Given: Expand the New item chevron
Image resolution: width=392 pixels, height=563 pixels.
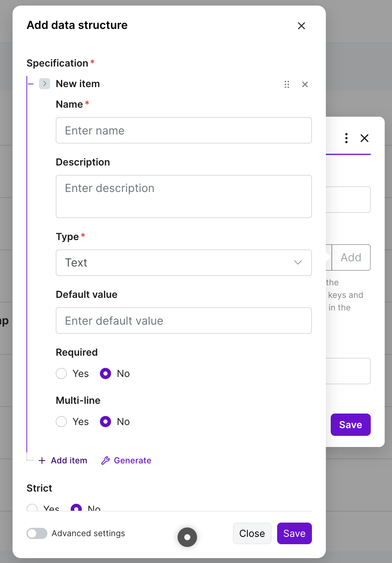Looking at the screenshot, I should click(45, 84).
